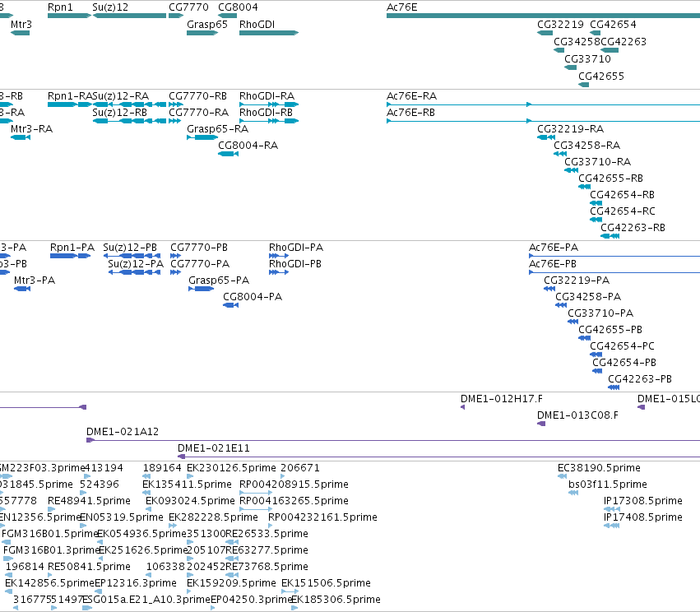Open protein CG8004-PA
700x612 pixels.
coord(253,297)
